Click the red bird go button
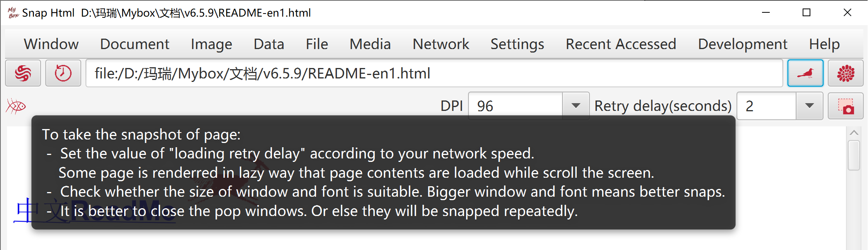The width and height of the screenshot is (868, 250). click(x=805, y=73)
